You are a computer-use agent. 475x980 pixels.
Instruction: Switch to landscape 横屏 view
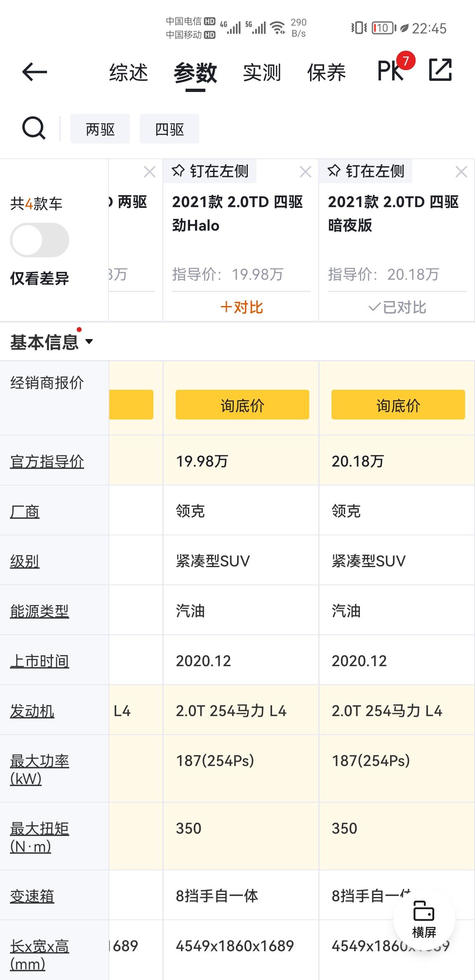point(424,919)
